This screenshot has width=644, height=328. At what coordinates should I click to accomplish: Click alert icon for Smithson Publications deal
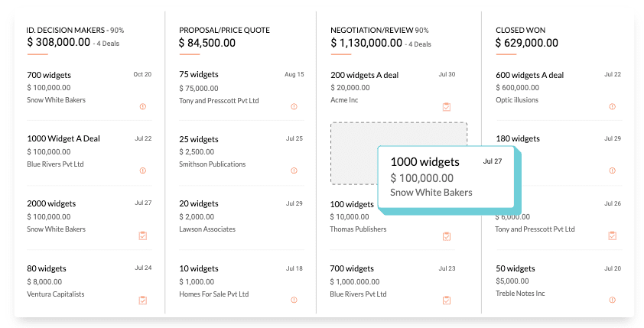(x=294, y=170)
